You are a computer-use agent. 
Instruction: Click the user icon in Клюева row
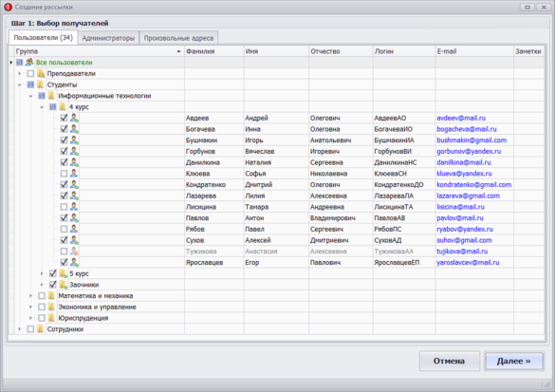[74, 174]
